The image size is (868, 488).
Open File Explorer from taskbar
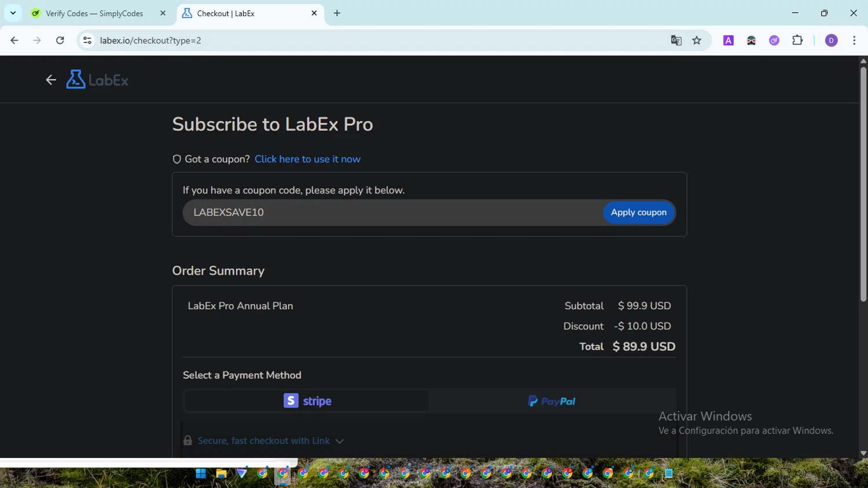[221, 474]
